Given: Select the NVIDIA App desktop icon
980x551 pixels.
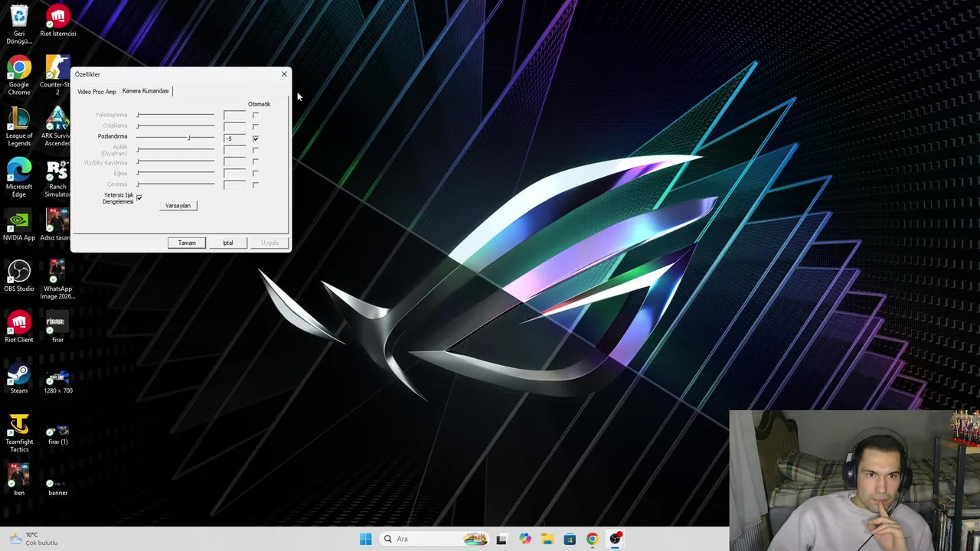Looking at the screenshot, I should tap(19, 225).
